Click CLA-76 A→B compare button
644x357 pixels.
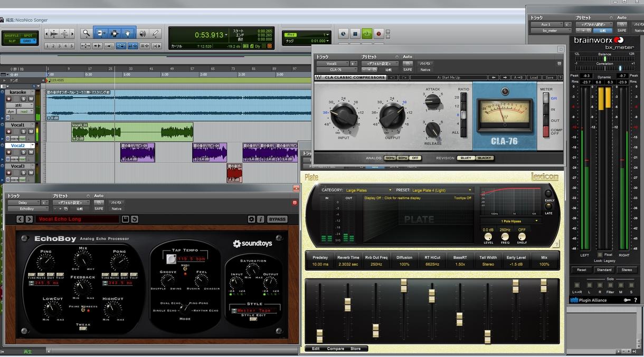(518, 78)
